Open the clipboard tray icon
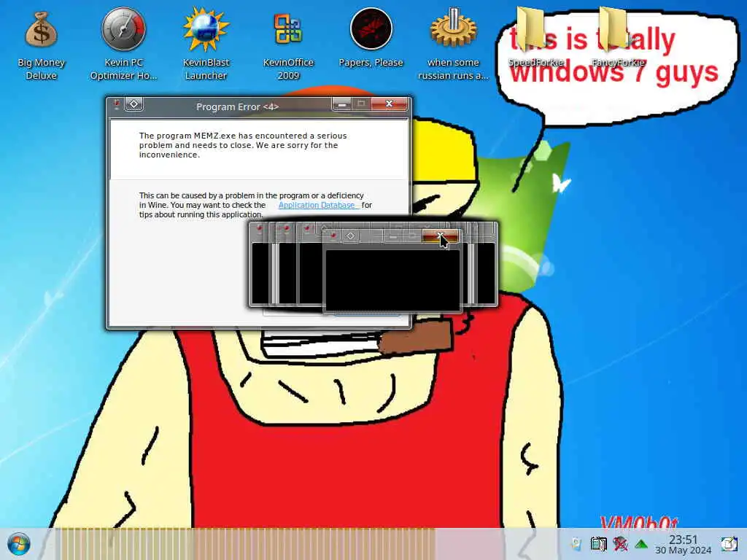Screen dimensions: 747x560 [x=598, y=544]
